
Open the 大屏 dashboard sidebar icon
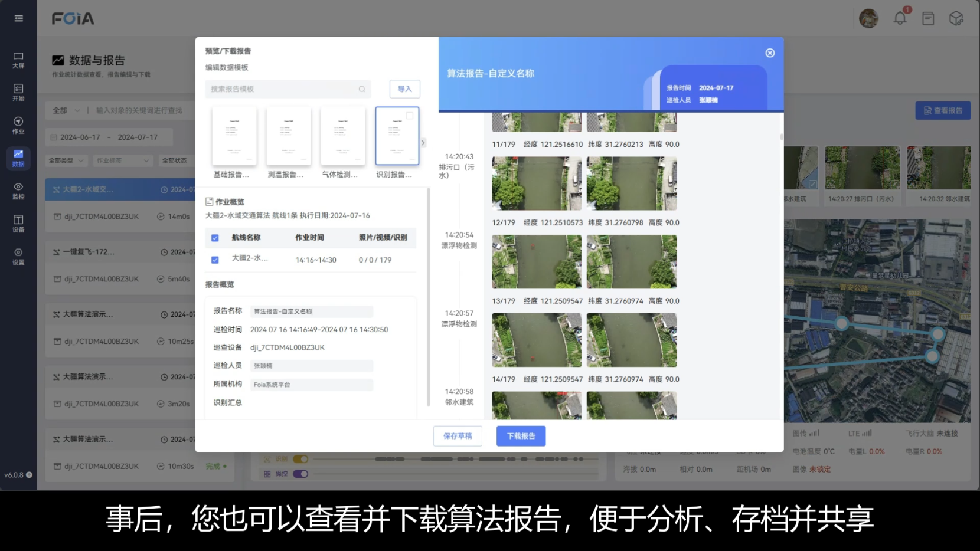[18, 60]
